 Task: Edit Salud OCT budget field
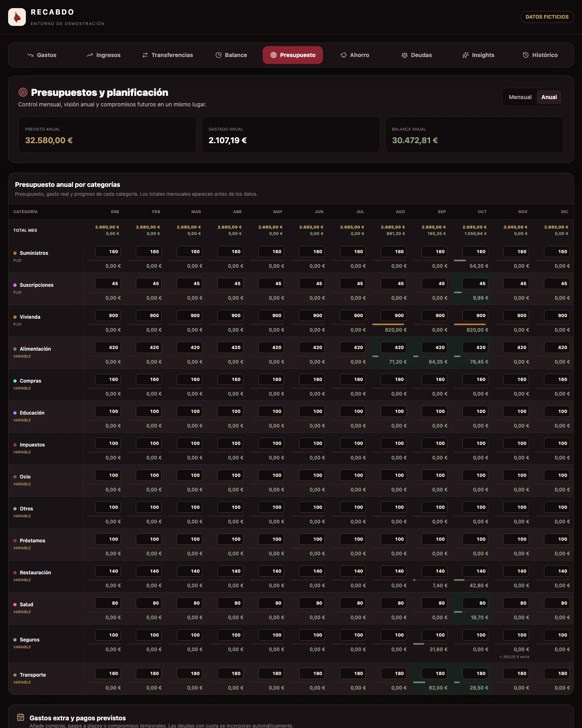(475, 603)
